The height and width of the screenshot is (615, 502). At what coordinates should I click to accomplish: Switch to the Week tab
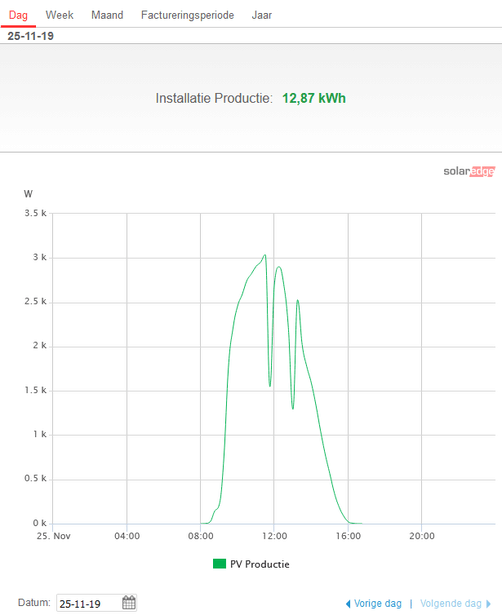point(60,15)
